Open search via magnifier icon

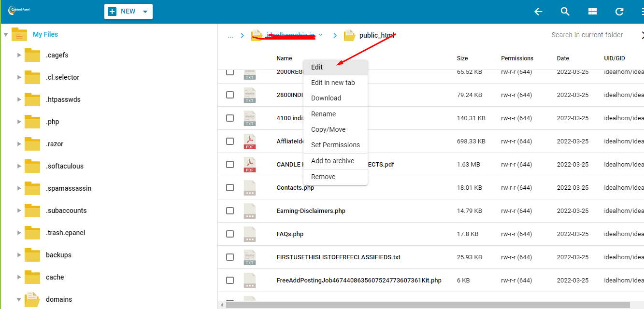point(565,12)
